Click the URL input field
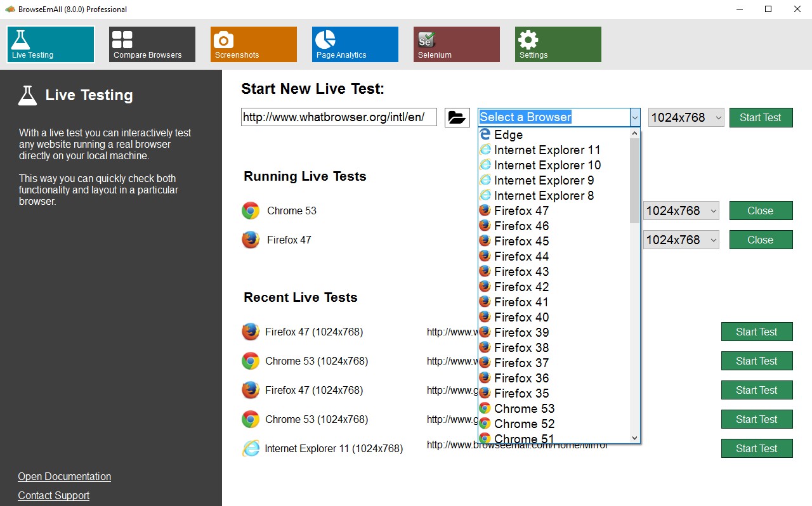 [339, 117]
